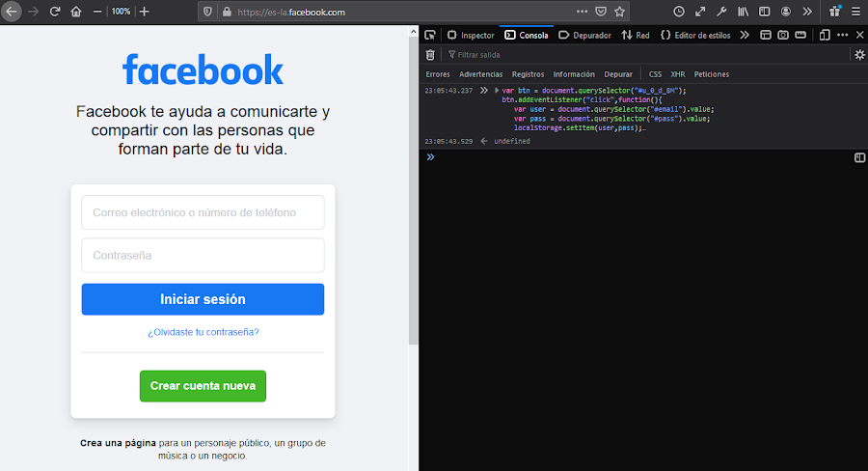
Task: Open the library books icon
Action: click(x=743, y=12)
